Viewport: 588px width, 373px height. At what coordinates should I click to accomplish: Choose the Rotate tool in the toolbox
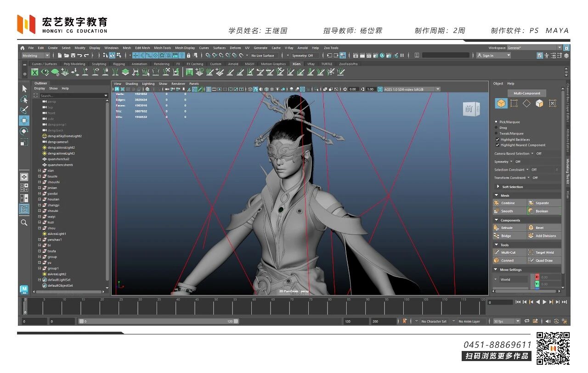pos(24,131)
